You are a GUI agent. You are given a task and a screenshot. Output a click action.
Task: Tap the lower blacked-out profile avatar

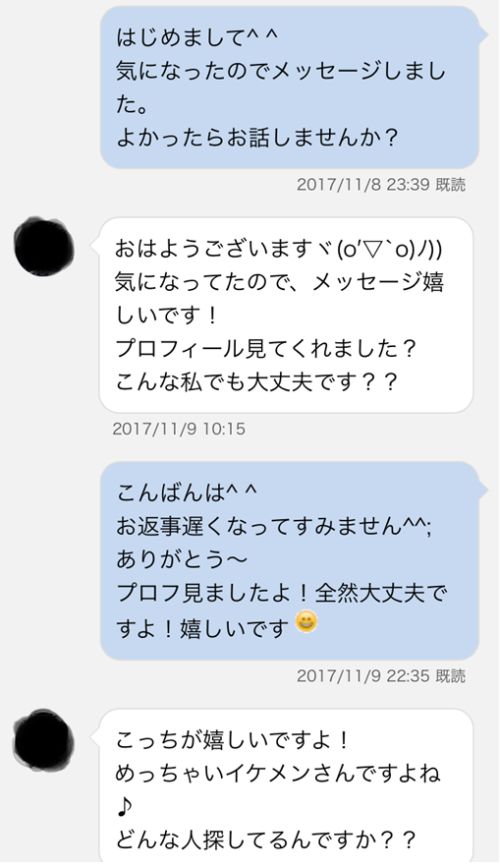click(x=43, y=739)
